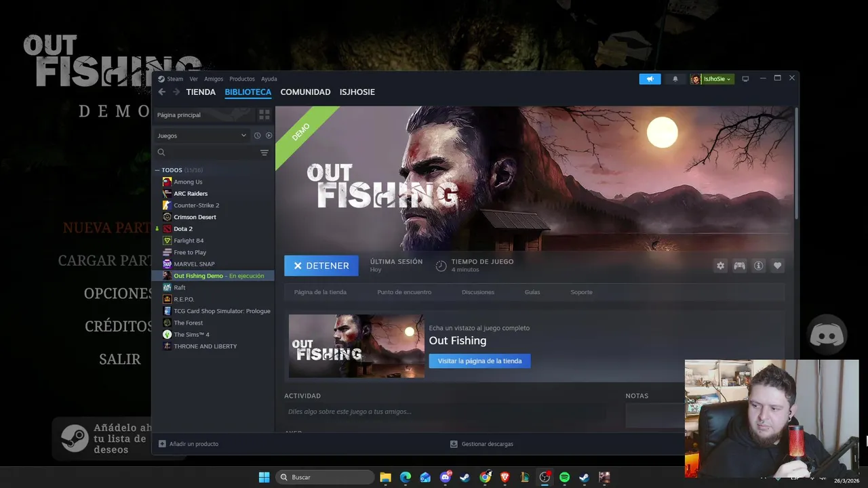Open game settings gear for Out Fishing Demo
The image size is (868, 488).
[x=720, y=266]
